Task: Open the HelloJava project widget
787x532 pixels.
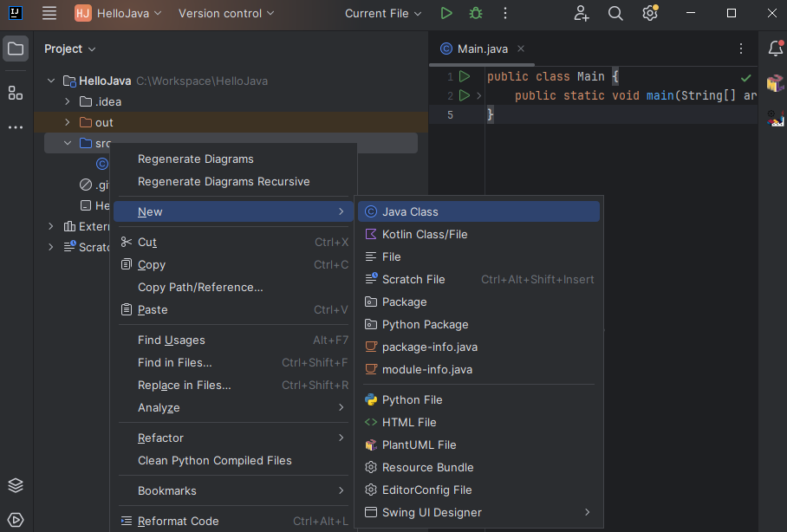Action: tap(118, 13)
